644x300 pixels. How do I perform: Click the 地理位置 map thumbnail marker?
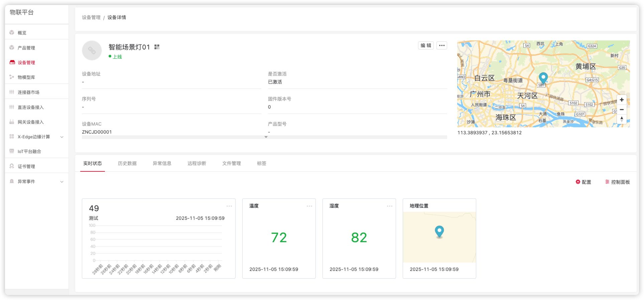[439, 231]
